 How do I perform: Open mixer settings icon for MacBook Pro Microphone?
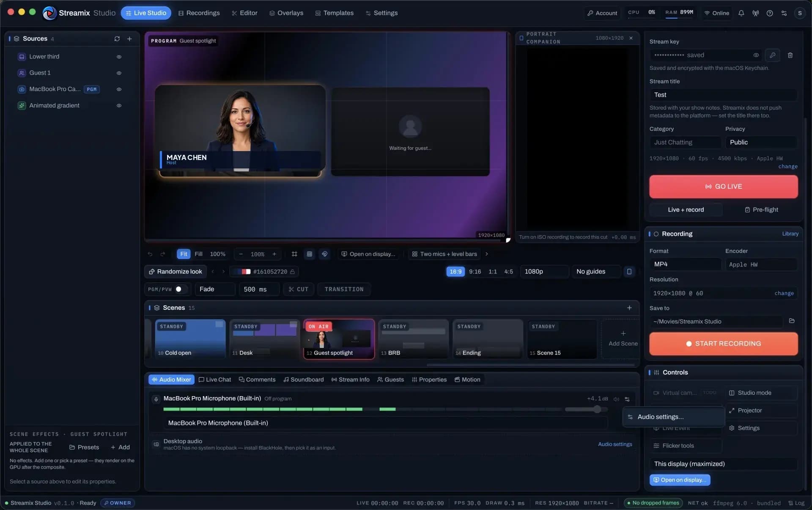point(627,399)
